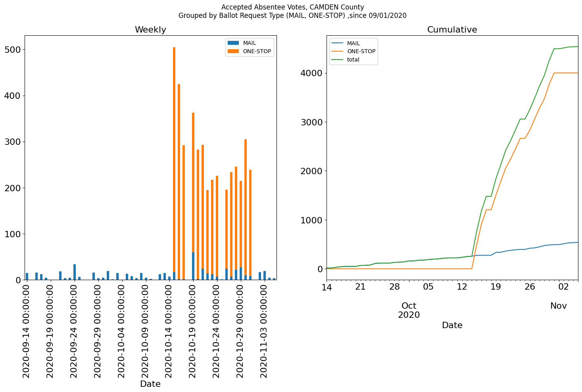Click the 'Accepted Absentee Votes, CAMDEN County' heading
582x392 pixels.
click(292, 7)
